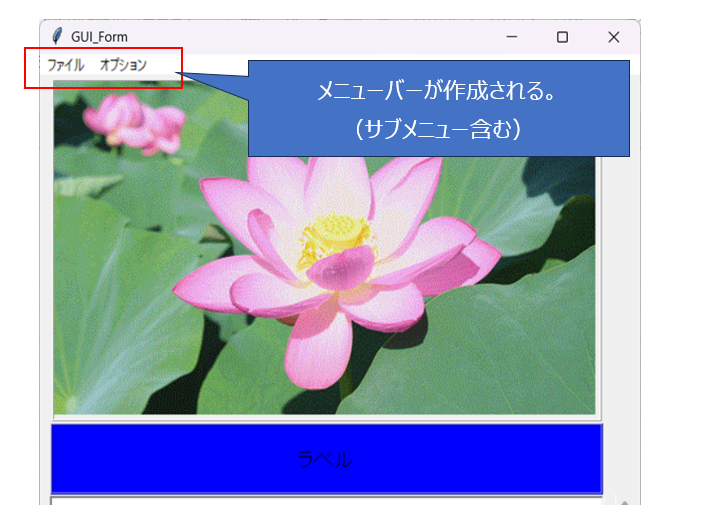Image resolution: width=727 pixels, height=505 pixels.
Task: Click the empty menu bar area right of オプション
Action: [215, 65]
